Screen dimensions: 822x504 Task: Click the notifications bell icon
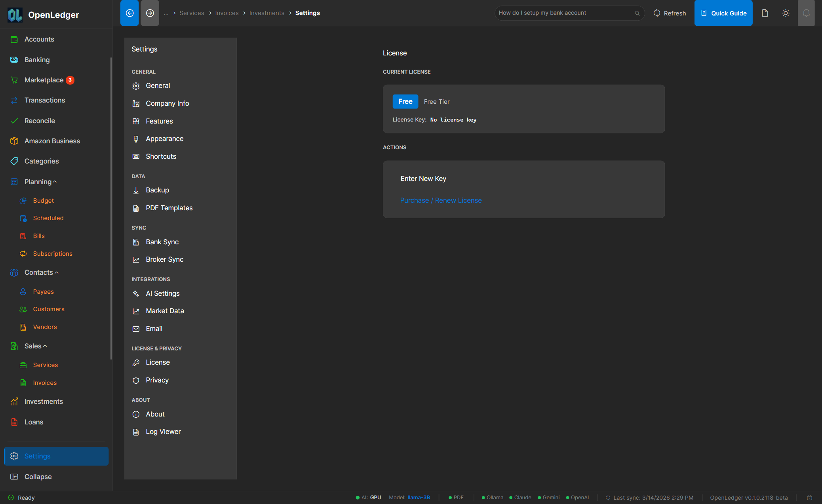[806, 13]
